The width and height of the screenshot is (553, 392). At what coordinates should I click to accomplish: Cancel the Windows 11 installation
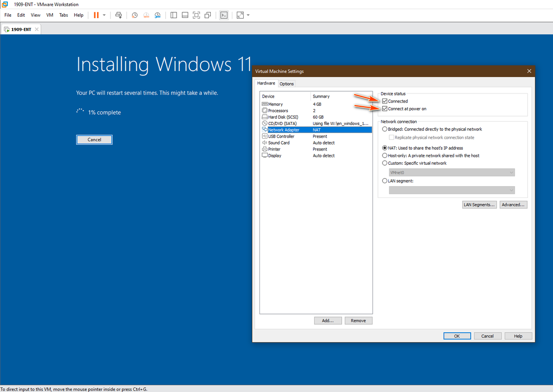pos(94,140)
